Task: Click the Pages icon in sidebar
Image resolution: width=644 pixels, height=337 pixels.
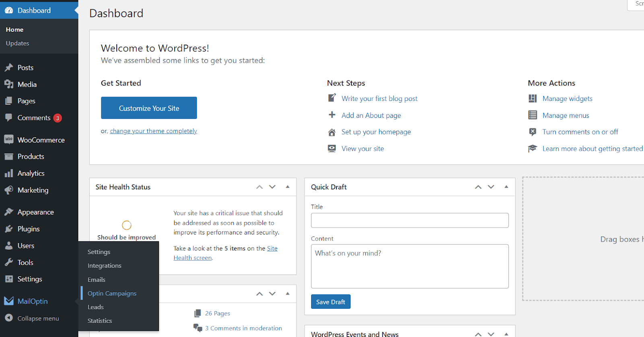Action: tap(9, 101)
